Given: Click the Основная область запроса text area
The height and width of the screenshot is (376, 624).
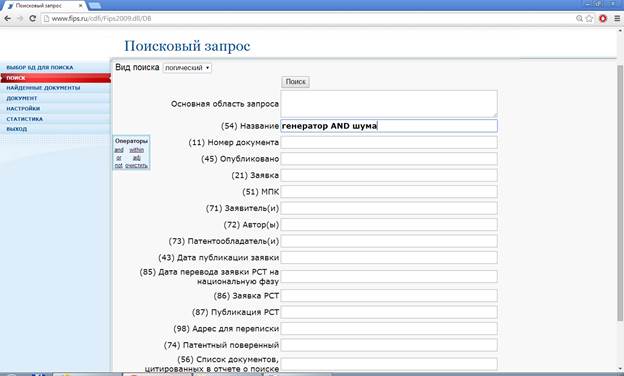Looking at the screenshot, I should (x=389, y=103).
